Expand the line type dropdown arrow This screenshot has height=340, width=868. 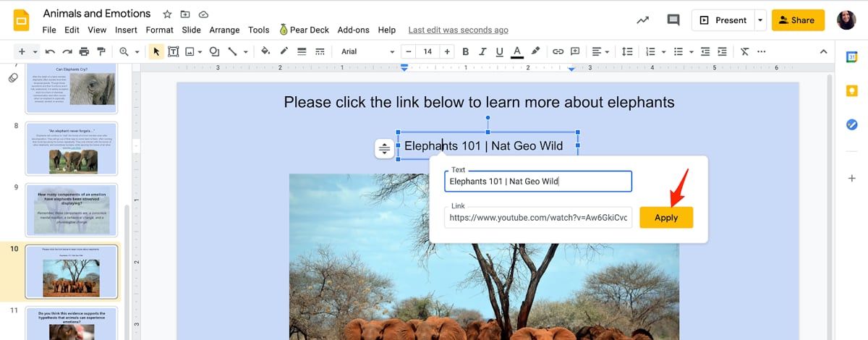click(x=246, y=52)
